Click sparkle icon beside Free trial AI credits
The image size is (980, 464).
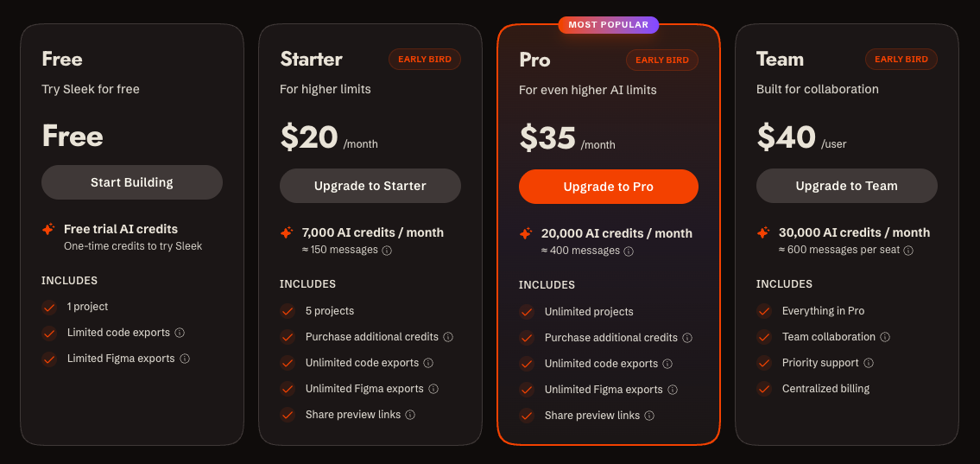pyautogui.click(x=48, y=230)
